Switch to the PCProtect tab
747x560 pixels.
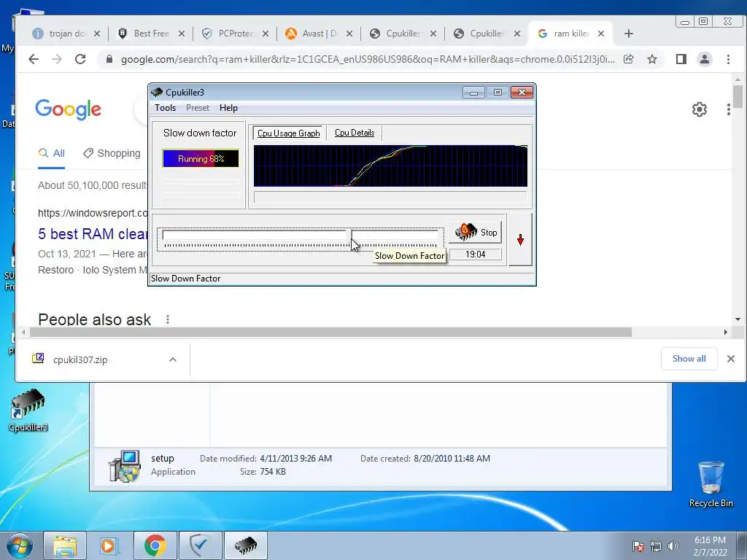pyautogui.click(x=236, y=34)
